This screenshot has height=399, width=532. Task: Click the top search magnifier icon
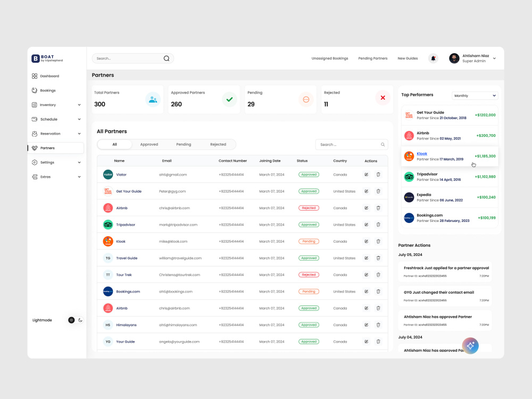tap(166, 59)
